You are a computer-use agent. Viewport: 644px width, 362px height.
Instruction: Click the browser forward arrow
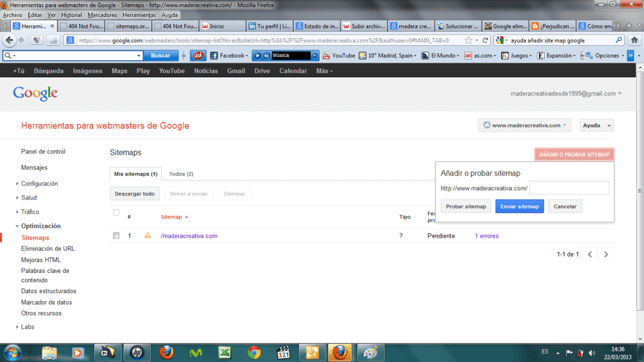[21, 40]
